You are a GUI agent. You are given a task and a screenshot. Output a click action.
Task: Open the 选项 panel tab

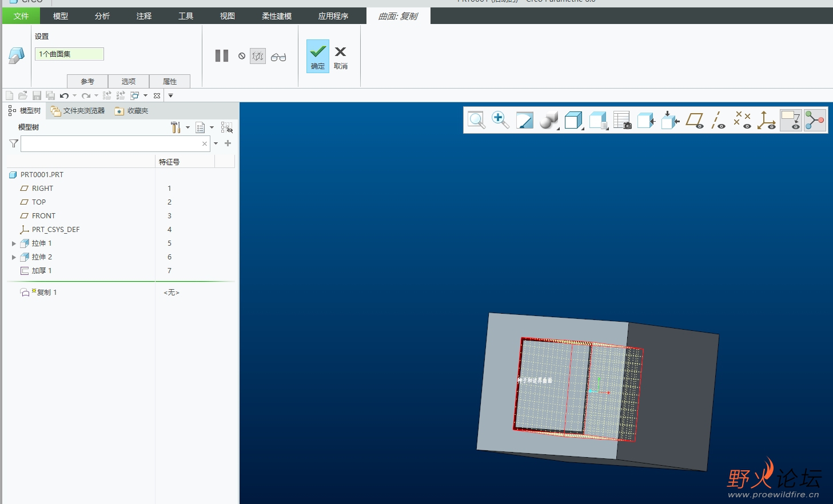(129, 81)
